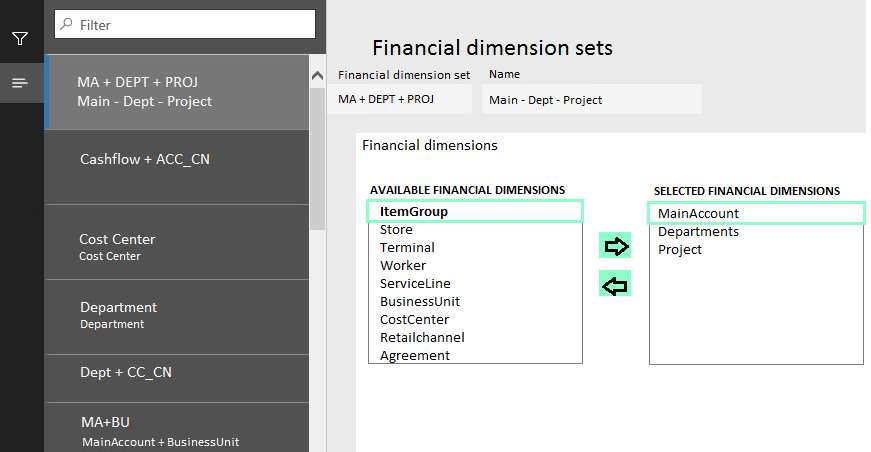
Task: Choose Agreement in available dimensions
Action: point(415,355)
